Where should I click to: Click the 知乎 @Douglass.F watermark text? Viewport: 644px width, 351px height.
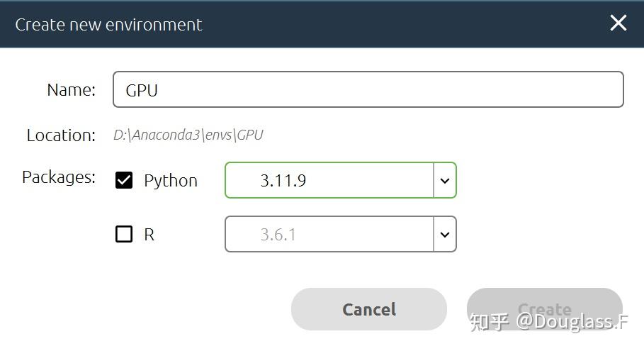(550, 323)
